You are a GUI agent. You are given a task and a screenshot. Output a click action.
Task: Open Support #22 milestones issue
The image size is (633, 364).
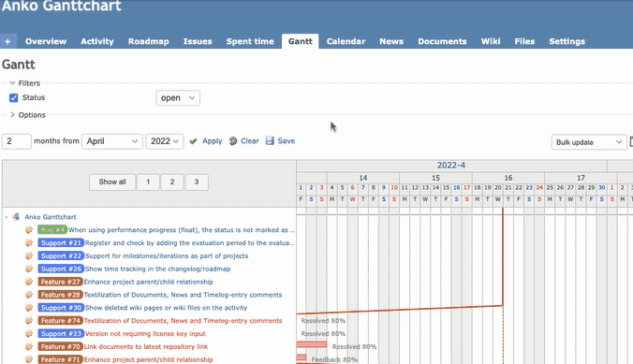click(x=167, y=255)
